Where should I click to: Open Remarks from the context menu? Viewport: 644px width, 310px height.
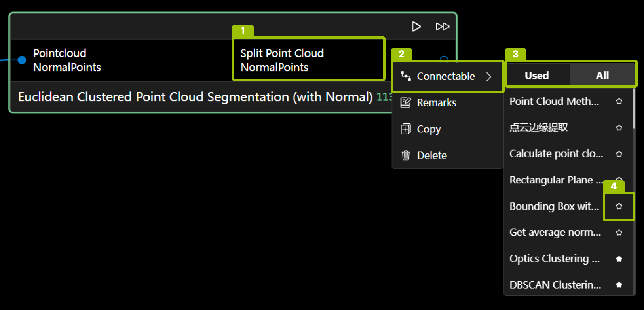tap(436, 103)
